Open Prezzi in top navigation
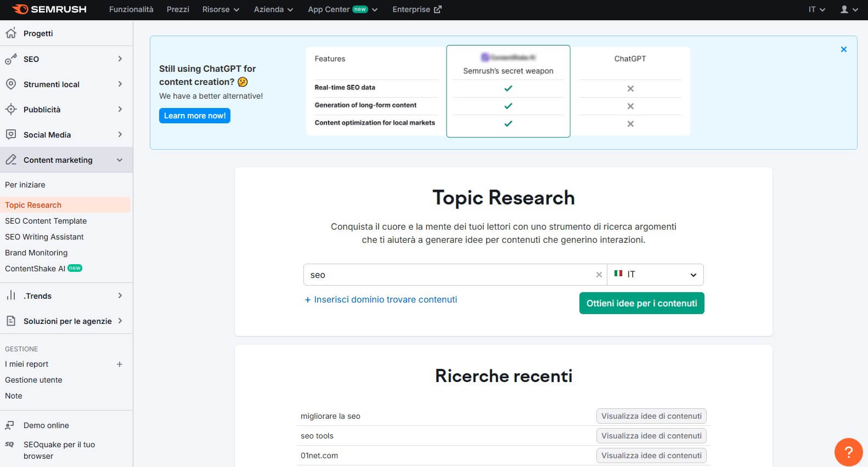 [178, 9]
